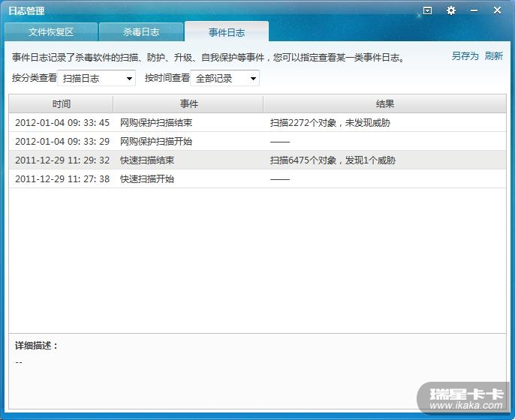This screenshot has width=515, height=420.
Task: Close the 日志管理 window
Action: pos(497,10)
